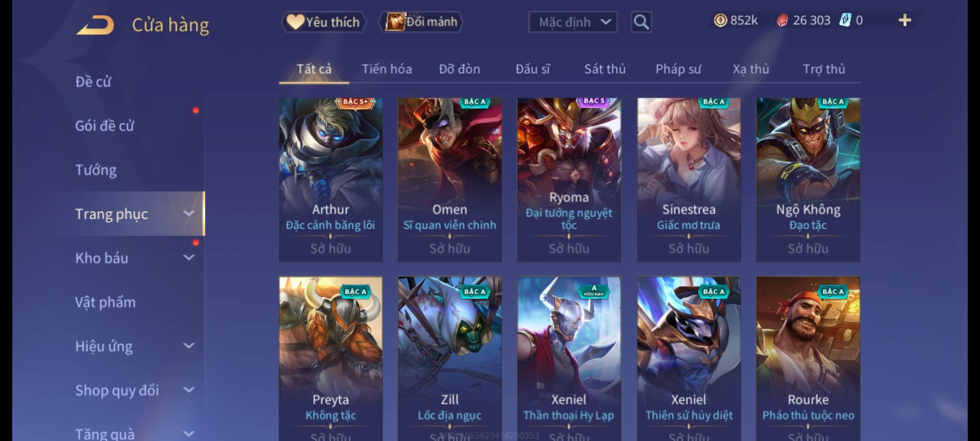The height and width of the screenshot is (441, 980).
Task: Go back using the golden return arrow
Action: 95,25
